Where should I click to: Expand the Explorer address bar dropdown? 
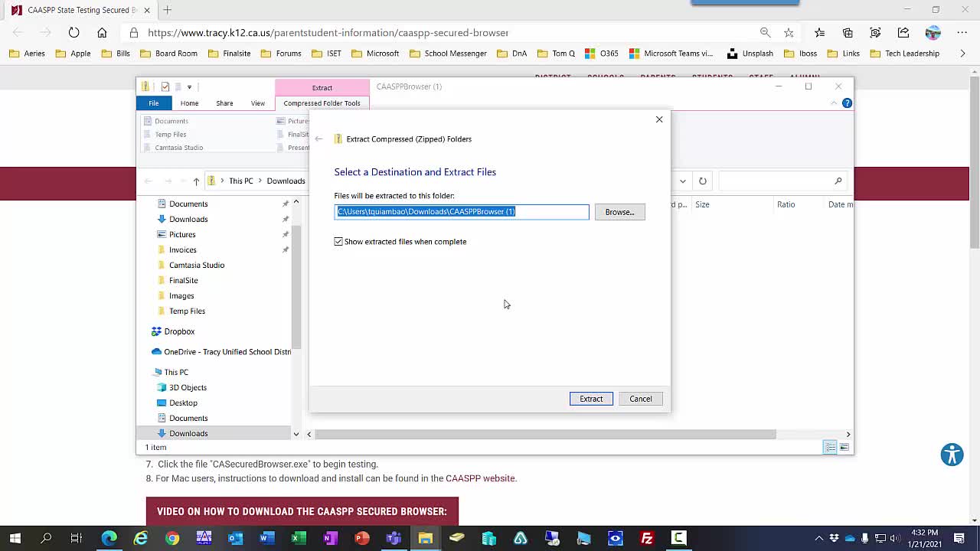click(682, 181)
